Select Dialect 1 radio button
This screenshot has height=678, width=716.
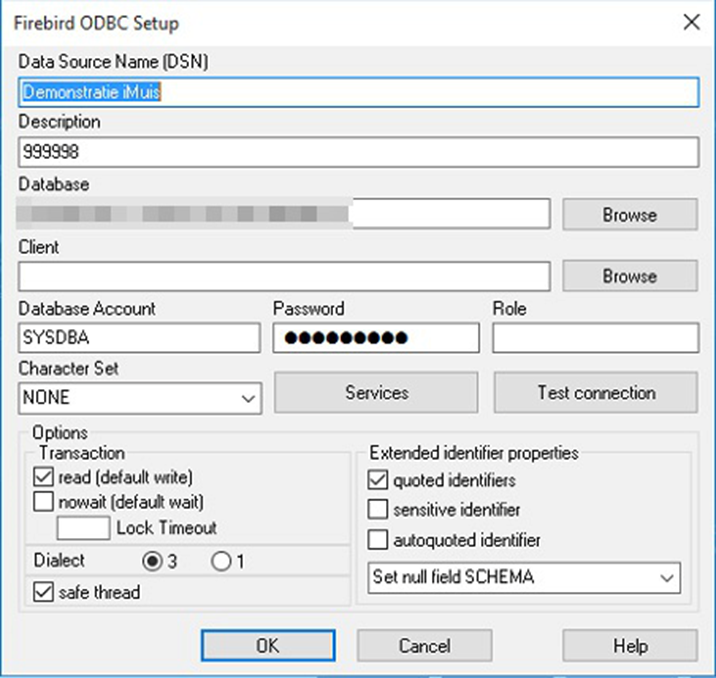pos(221,561)
